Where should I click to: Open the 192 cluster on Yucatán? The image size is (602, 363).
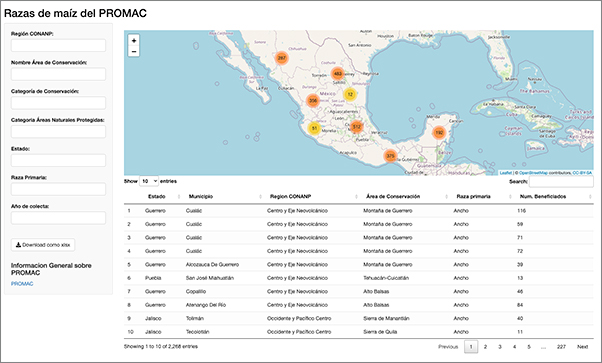pos(439,133)
